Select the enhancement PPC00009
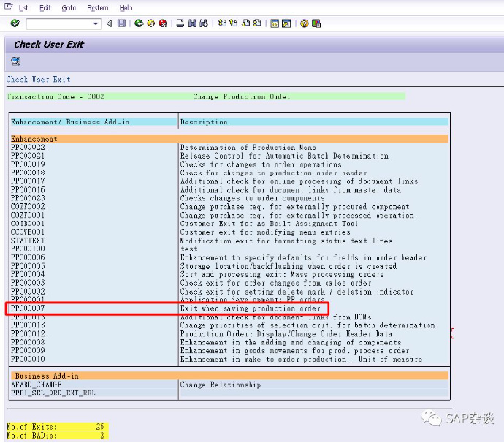This screenshot has height=443, width=504. click(28, 350)
